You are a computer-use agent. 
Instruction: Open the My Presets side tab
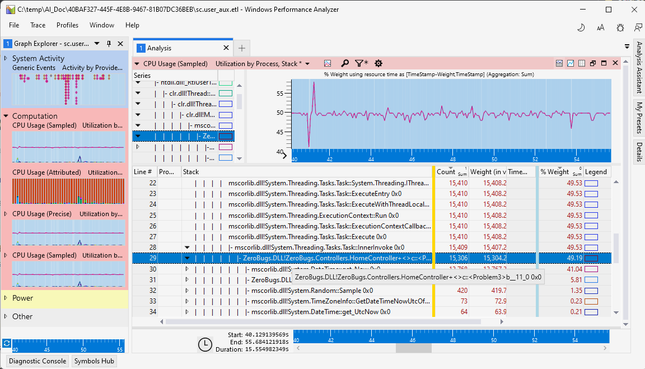point(639,117)
